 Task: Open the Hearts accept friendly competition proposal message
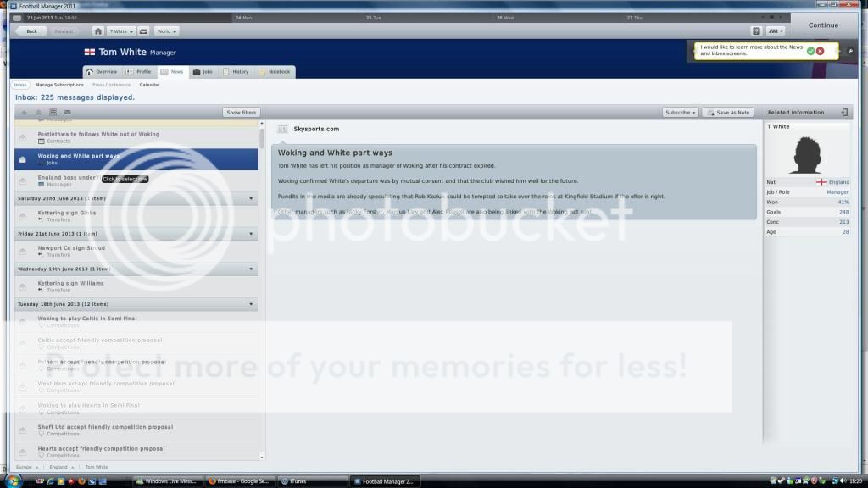(x=136, y=452)
